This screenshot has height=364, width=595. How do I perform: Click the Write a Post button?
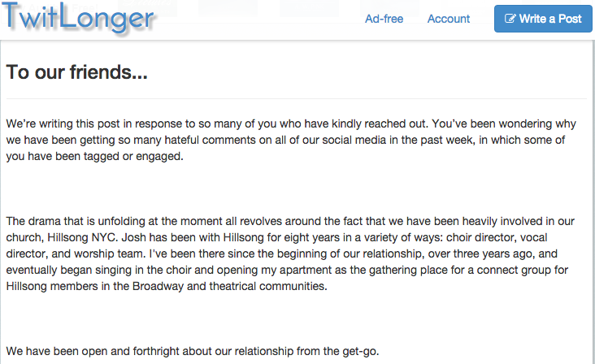543,19
